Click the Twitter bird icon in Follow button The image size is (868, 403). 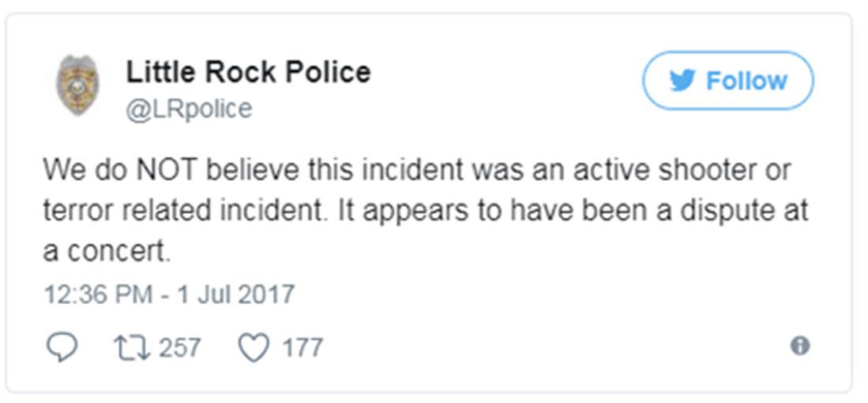click(682, 81)
